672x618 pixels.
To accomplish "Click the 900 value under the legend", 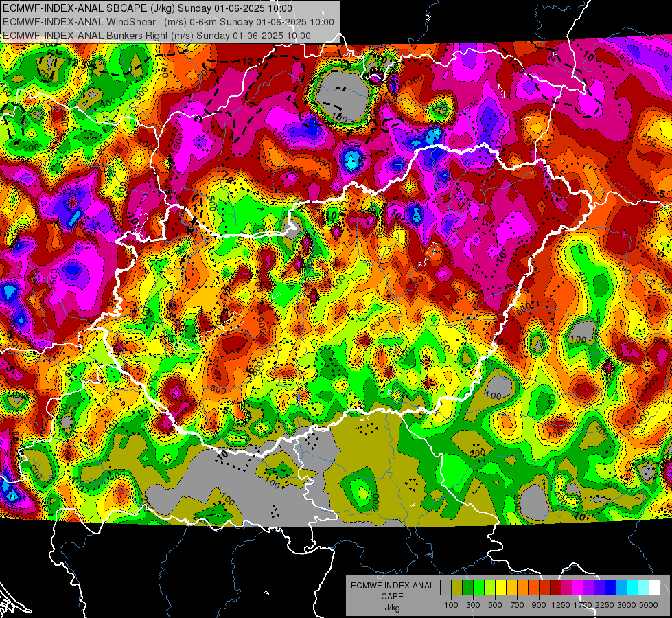I will pos(539,605).
